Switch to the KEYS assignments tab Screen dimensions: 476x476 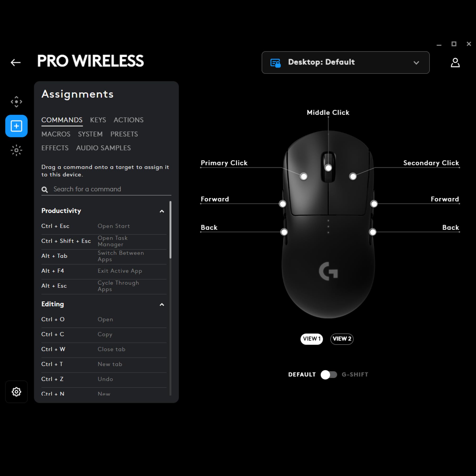click(98, 120)
